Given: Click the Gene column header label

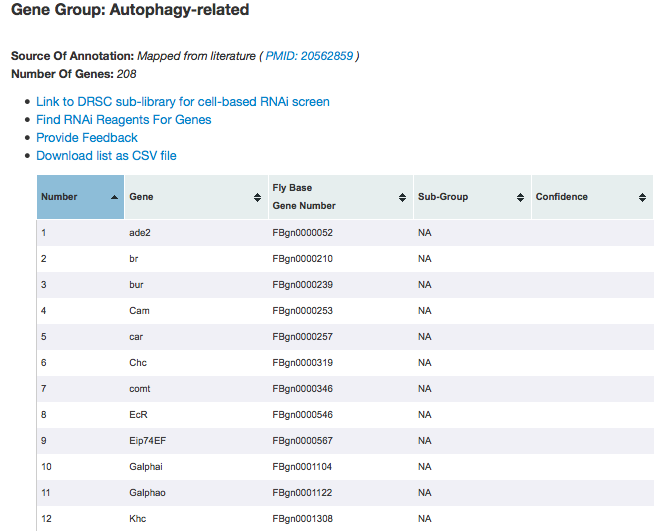Looking at the screenshot, I should pos(141,197).
